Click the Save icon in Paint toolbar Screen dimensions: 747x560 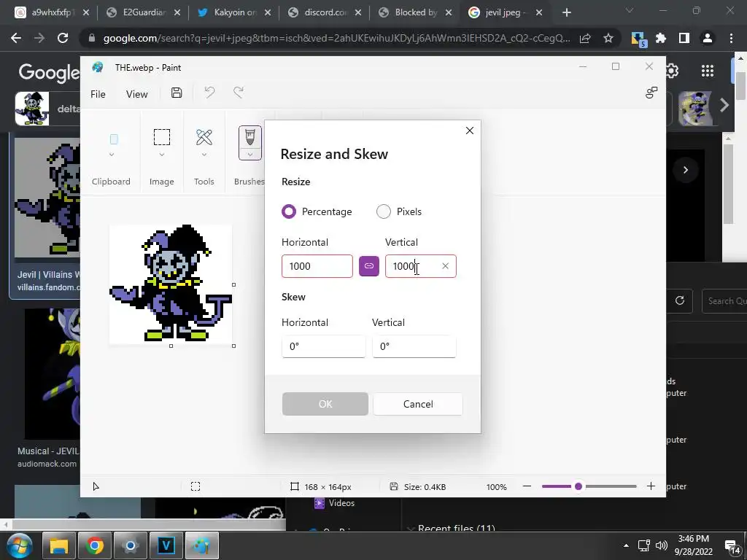177,93
